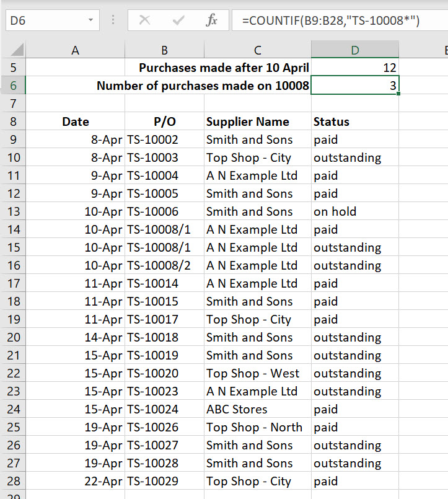The width and height of the screenshot is (448, 499).
Task: Select cell with TS-10029
Action: click(x=164, y=481)
